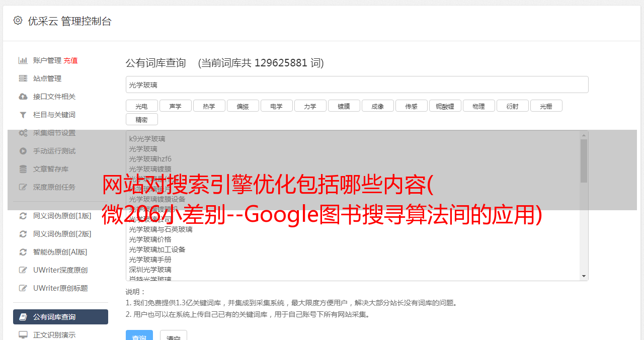
Task: Select the result k9光学玻璃
Action: 147,139
